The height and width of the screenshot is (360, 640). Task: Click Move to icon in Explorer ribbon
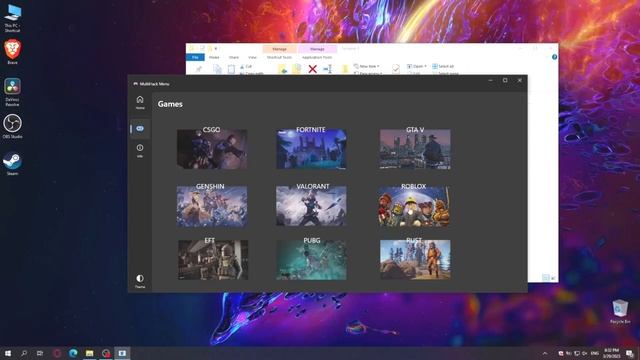(282, 69)
